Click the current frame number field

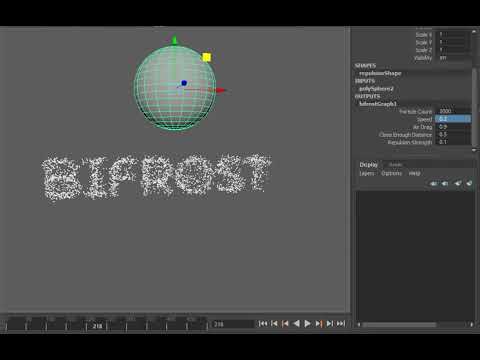pyautogui.click(x=232, y=324)
